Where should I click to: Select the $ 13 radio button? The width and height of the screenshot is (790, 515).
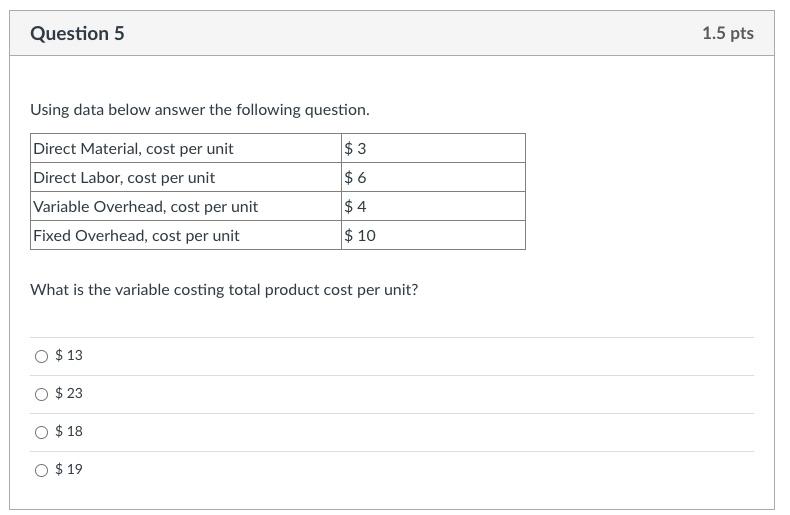coord(41,356)
